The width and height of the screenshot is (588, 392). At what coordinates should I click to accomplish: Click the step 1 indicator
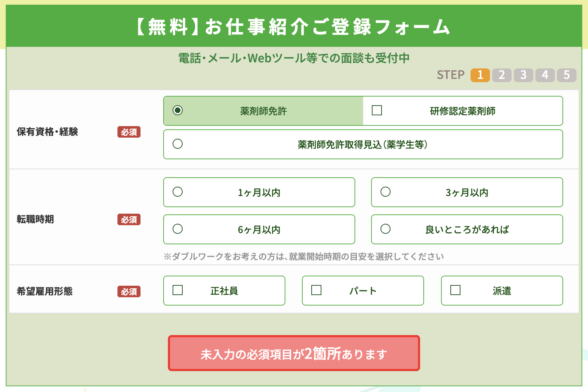(x=480, y=75)
